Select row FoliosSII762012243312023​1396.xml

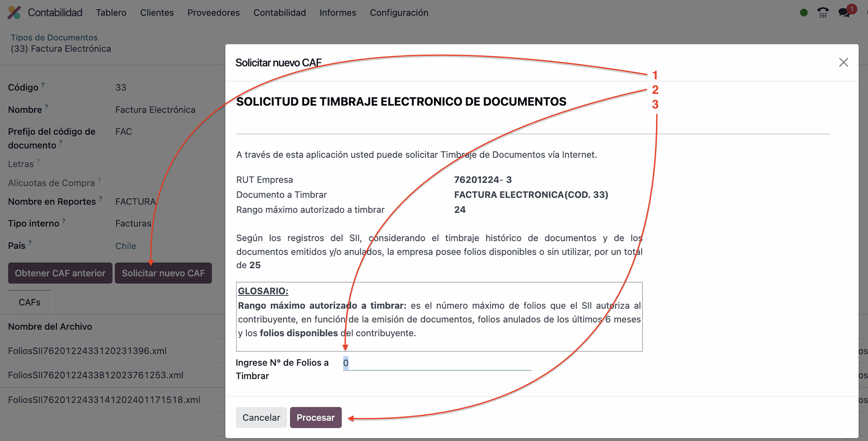pyautogui.click(x=87, y=351)
